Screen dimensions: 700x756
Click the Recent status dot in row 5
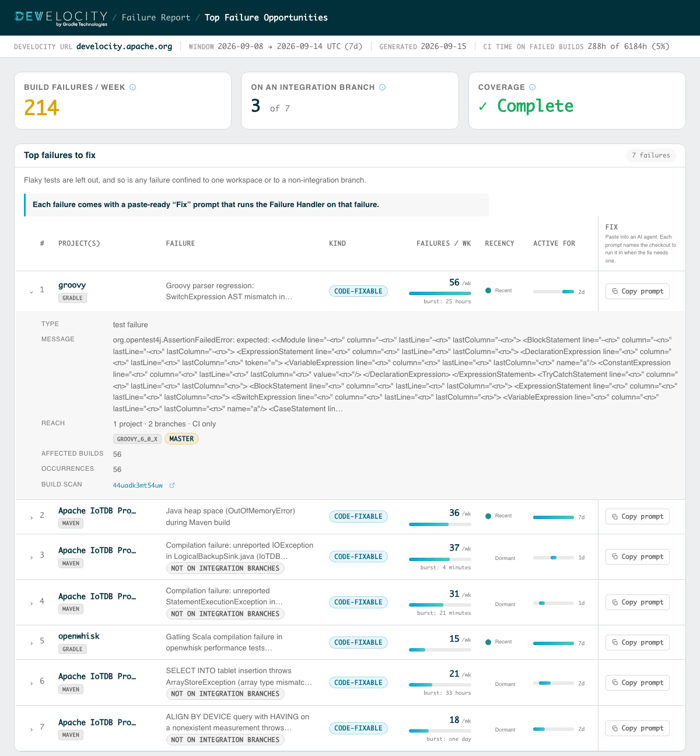click(488, 642)
